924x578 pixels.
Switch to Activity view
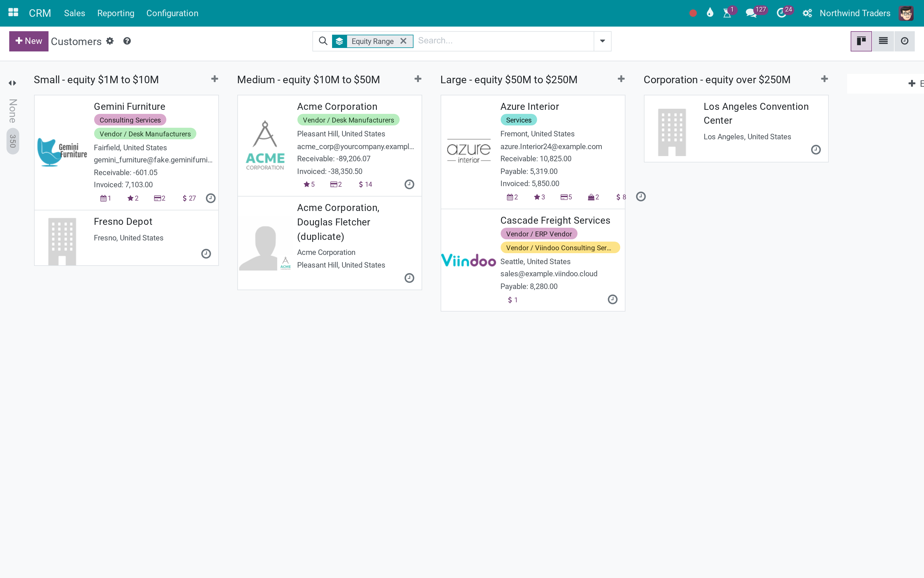pos(905,41)
